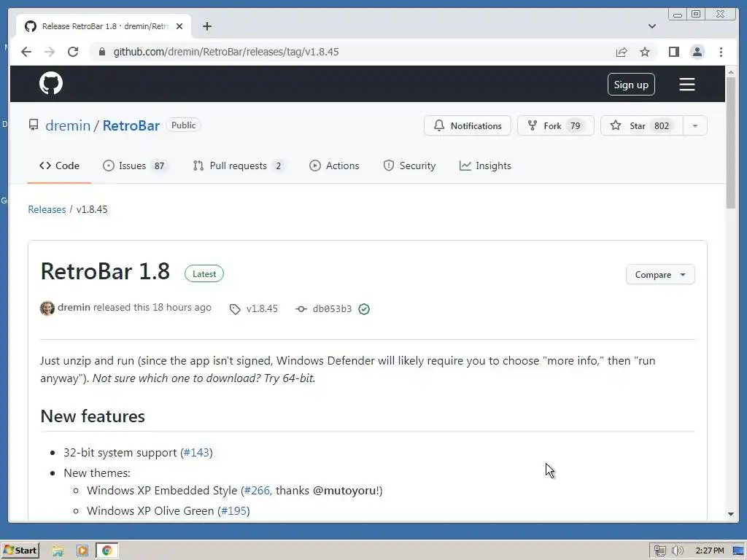Visit @mutoyoru's profile mention

pos(344,491)
